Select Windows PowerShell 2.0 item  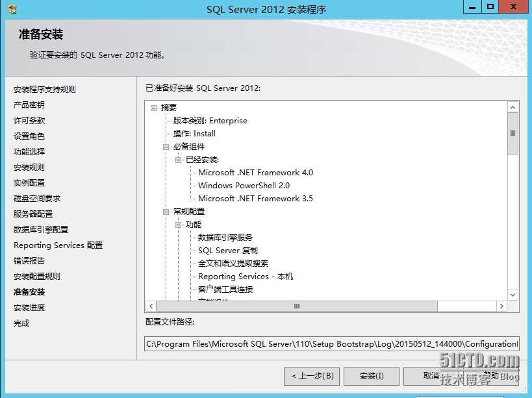pos(244,186)
